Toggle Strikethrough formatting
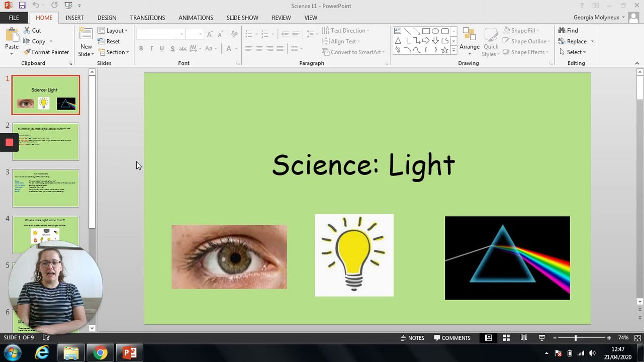 tap(183, 49)
